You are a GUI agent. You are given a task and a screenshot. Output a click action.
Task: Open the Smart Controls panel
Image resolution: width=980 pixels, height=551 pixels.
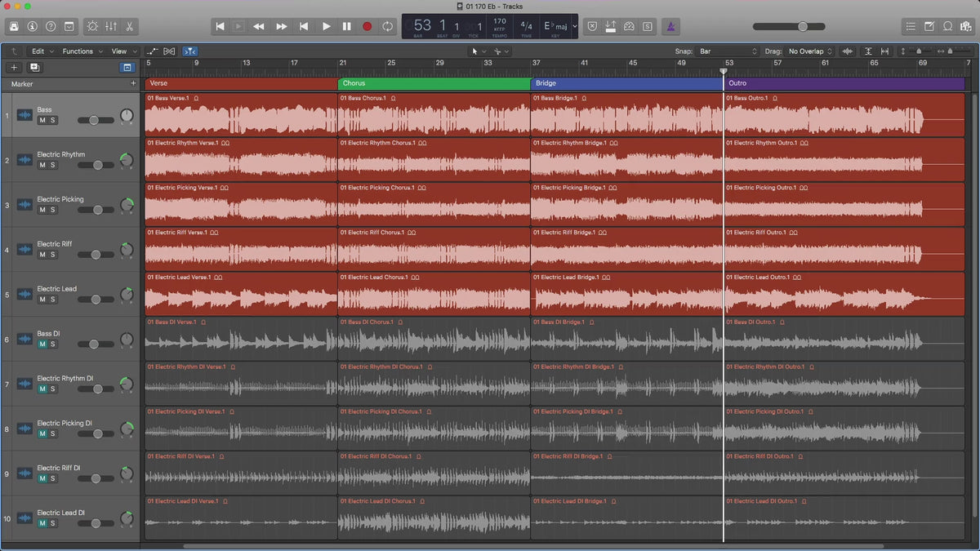(x=91, y=26)
